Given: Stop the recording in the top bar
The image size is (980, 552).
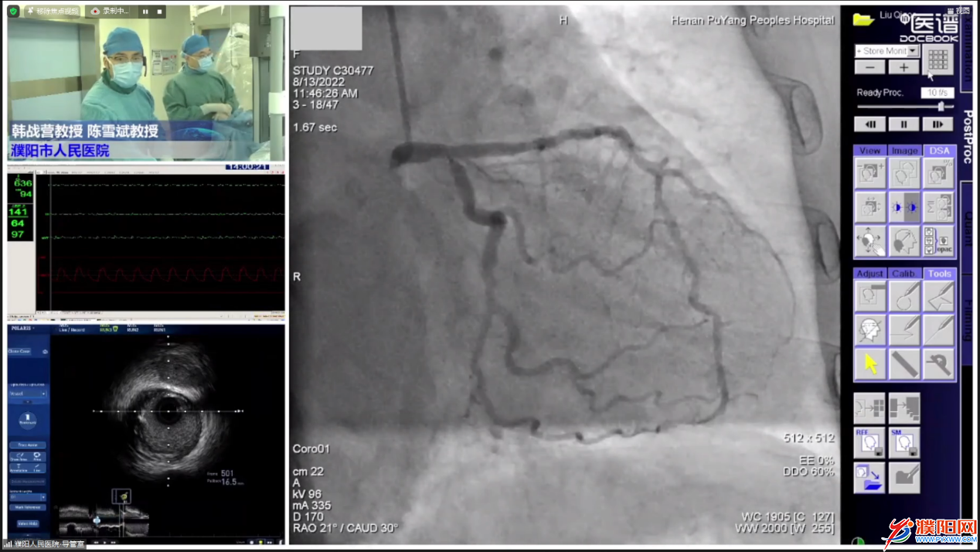Looking at the screenshot, I should 160,12.
